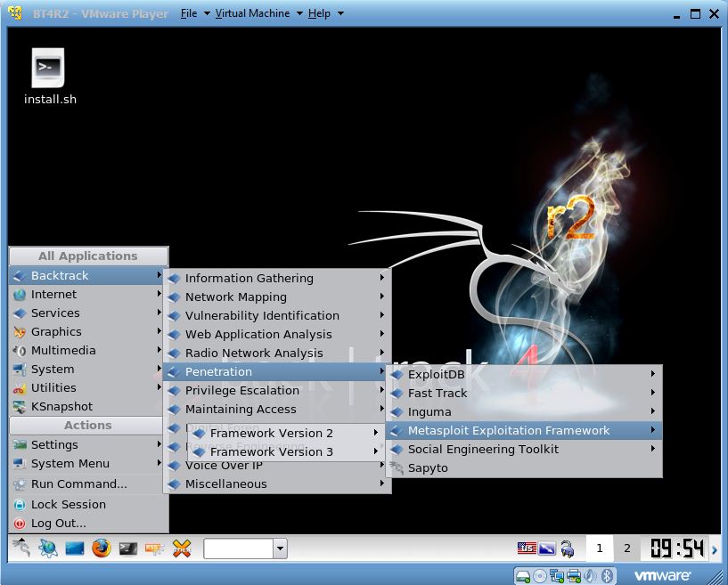
Task: Open Miscellaneous category
Action: pyautogui.click(x=277, y=483)
